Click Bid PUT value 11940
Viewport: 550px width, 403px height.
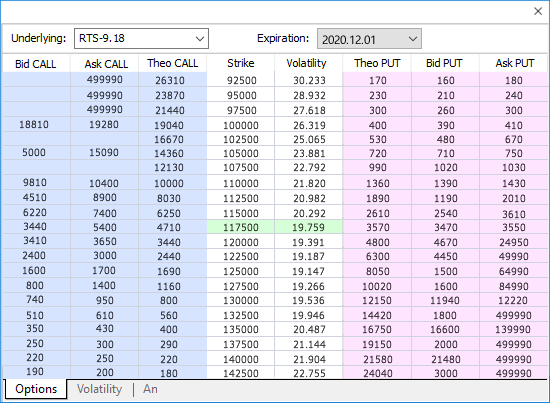pyautogui.click(x=445, y=300)
